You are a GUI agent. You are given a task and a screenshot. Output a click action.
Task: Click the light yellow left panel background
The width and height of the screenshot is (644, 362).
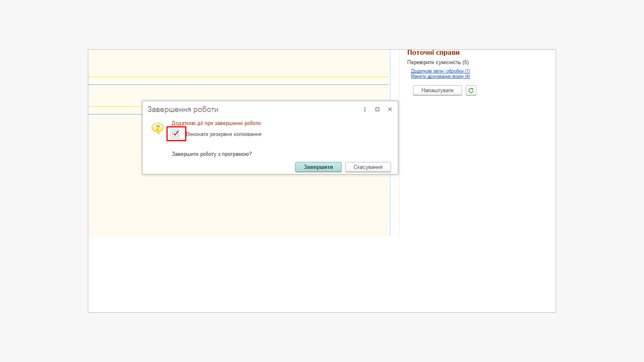coord(235,204)
